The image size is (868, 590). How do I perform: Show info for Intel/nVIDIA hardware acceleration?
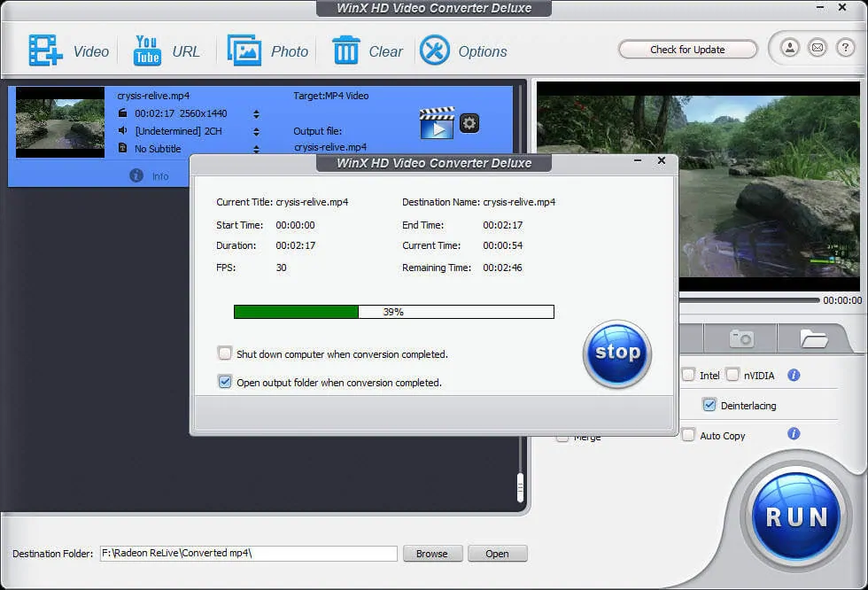[794, 376]
